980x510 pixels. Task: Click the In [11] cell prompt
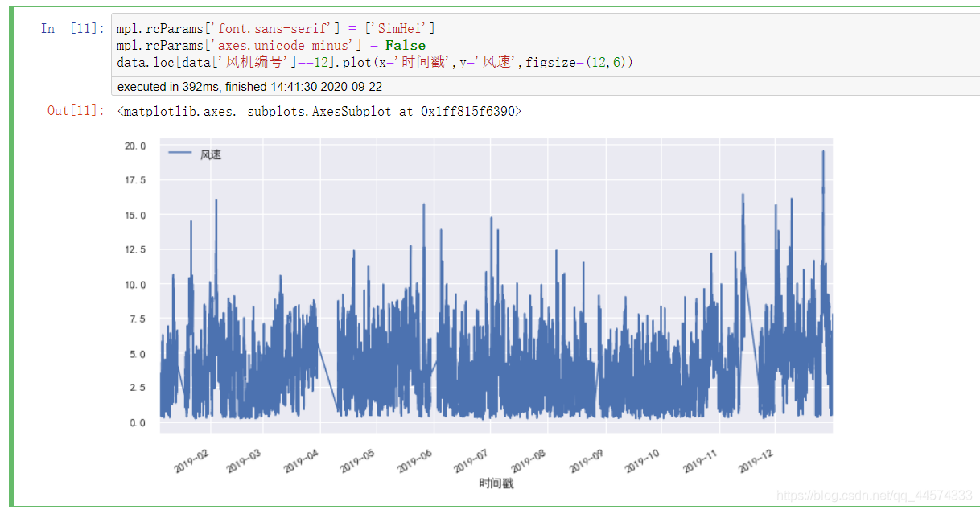point(72,29)
